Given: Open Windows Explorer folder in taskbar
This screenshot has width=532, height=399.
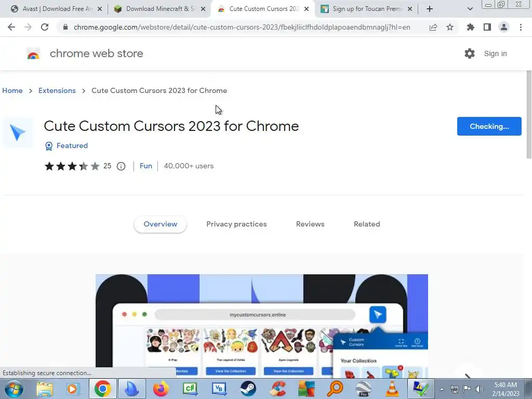Looking at the screenshot, I should click(45, 389).
